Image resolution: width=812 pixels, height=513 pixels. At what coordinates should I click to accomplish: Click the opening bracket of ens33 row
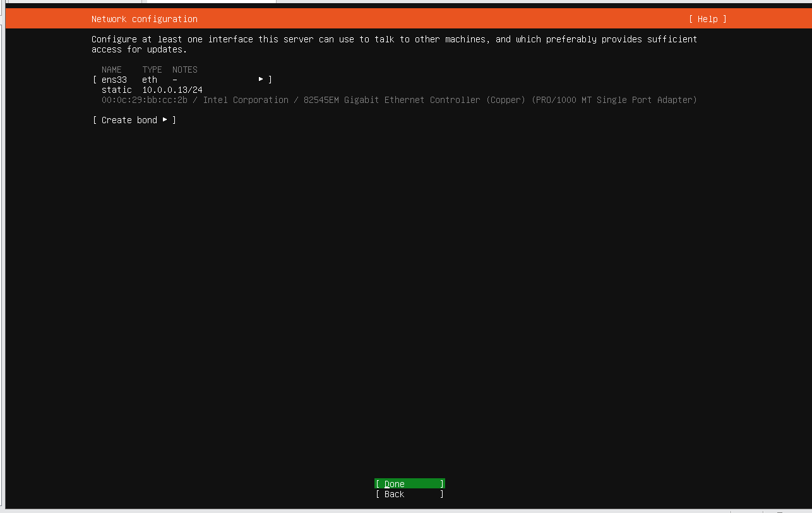point(95,80)
